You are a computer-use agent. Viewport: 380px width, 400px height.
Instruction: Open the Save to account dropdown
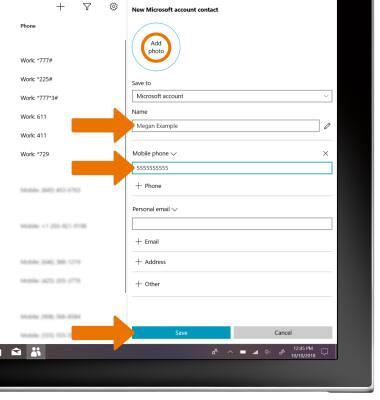click(232, 96)
